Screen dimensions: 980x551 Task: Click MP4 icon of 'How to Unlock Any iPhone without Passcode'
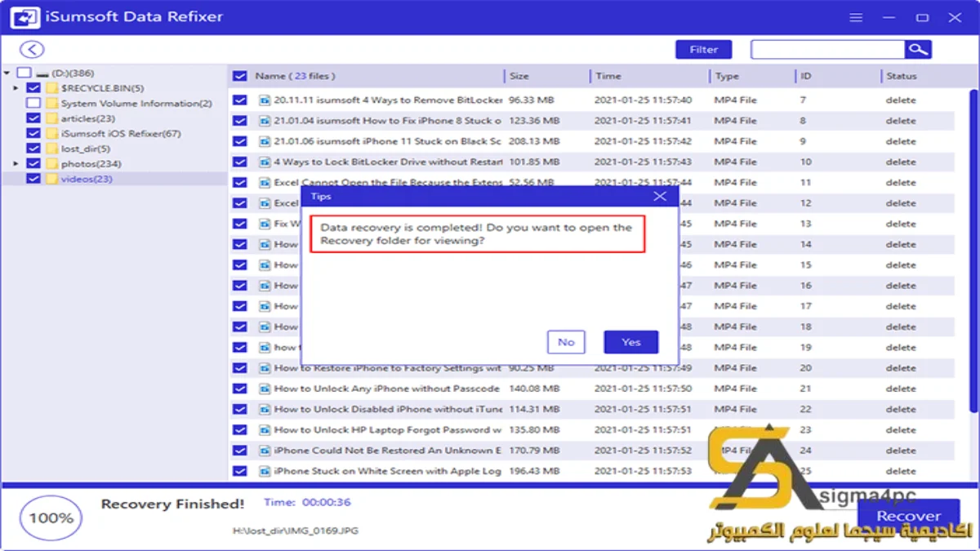(x=265, y=389)
